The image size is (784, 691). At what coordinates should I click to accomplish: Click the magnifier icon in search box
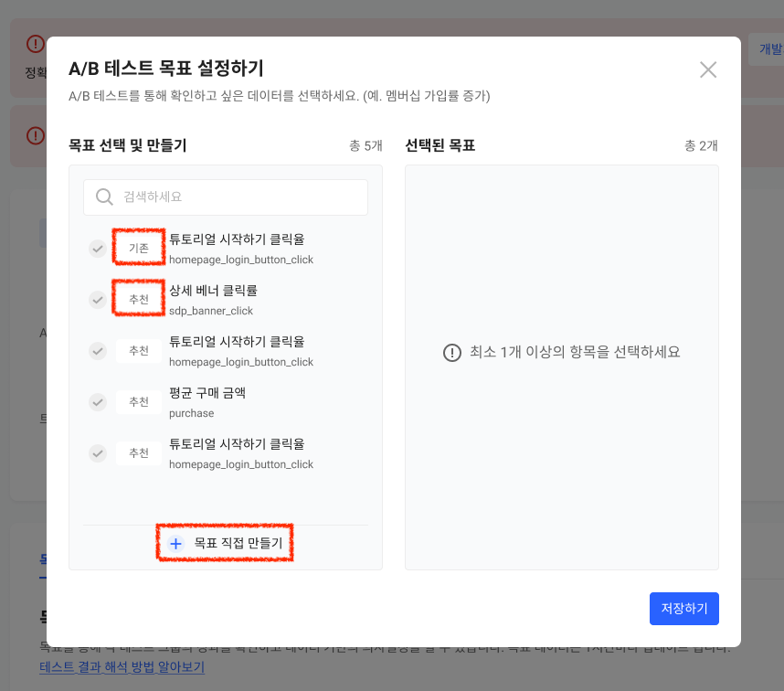click(x=104, y=197)
